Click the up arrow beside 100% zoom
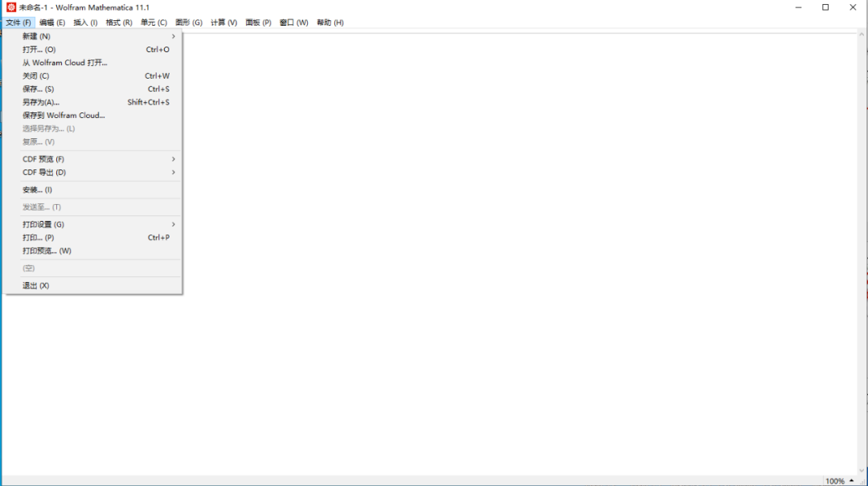The height and width of the screenshot is (486, 868). 851,481
